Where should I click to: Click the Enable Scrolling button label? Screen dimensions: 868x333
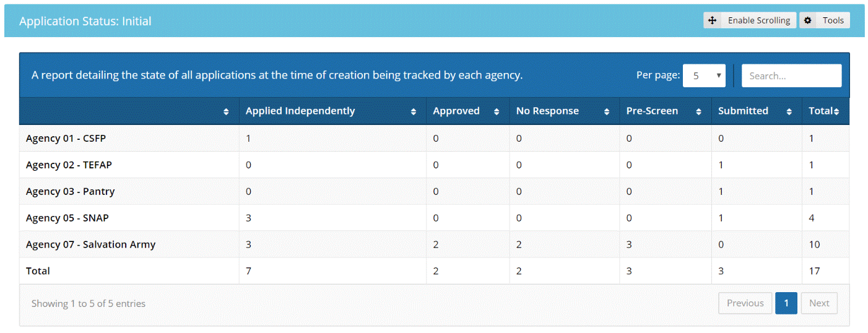758,20
